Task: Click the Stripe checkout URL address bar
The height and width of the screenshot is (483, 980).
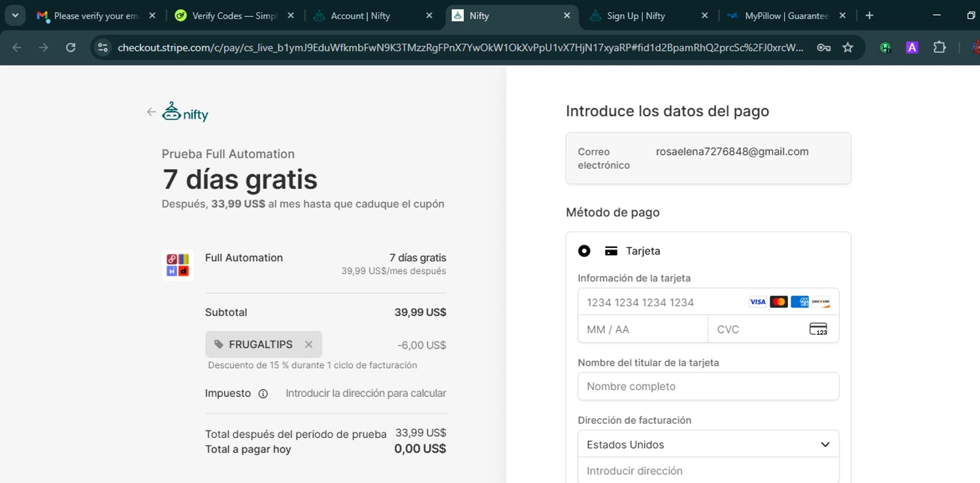Action: tap(461, 48)
